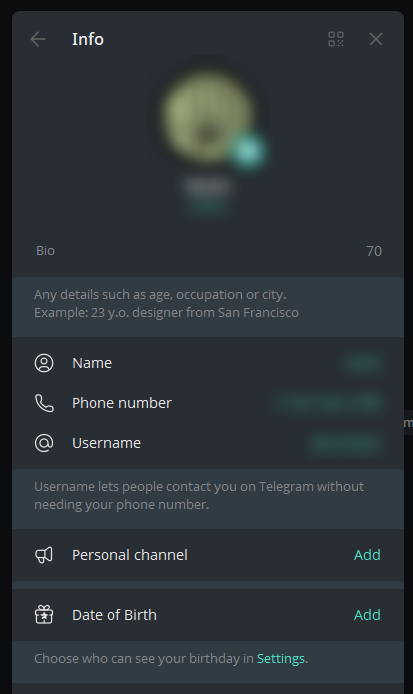Open the Username setting row

pos(208,443)
